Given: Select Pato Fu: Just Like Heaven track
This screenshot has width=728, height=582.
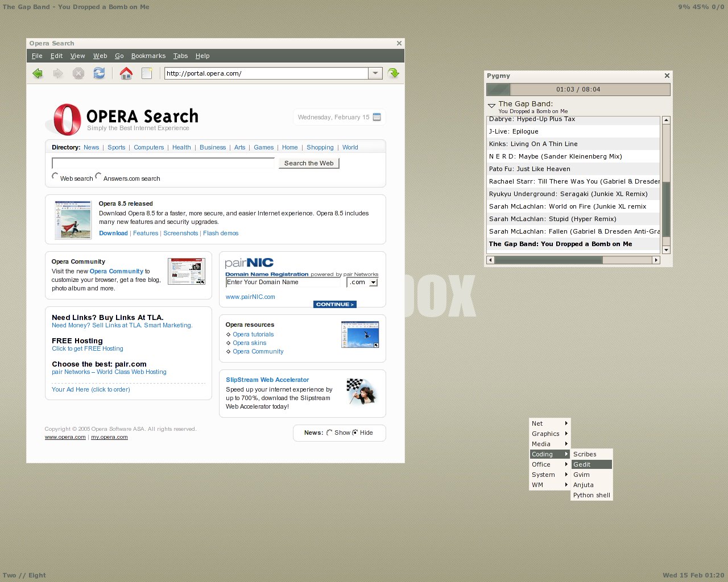Looking at the screenshot, I should pos(573,169).
